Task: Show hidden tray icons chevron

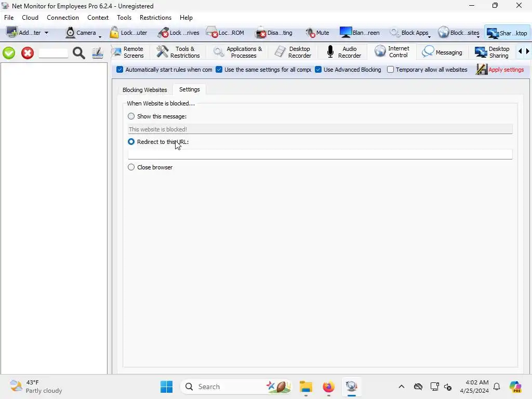Action: [402, 387]
